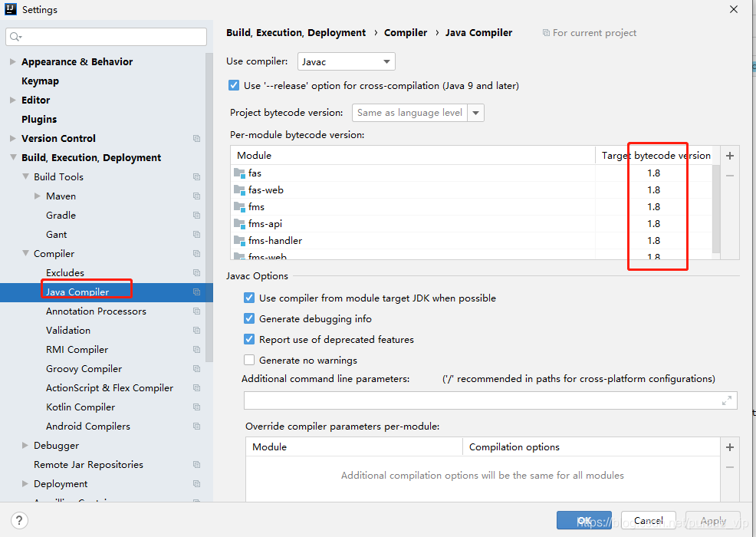Select Annotation Processors in the sidebar
Image resolution: width=756 pixels, height=537 pixels.
click(95, 311)
